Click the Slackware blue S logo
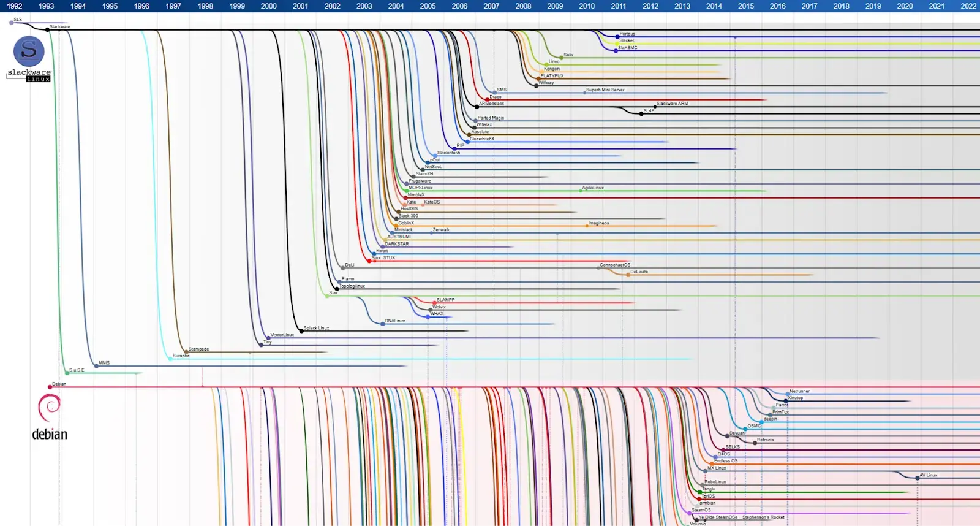This screenshot has height=526, width=980. tap(29, 51)
